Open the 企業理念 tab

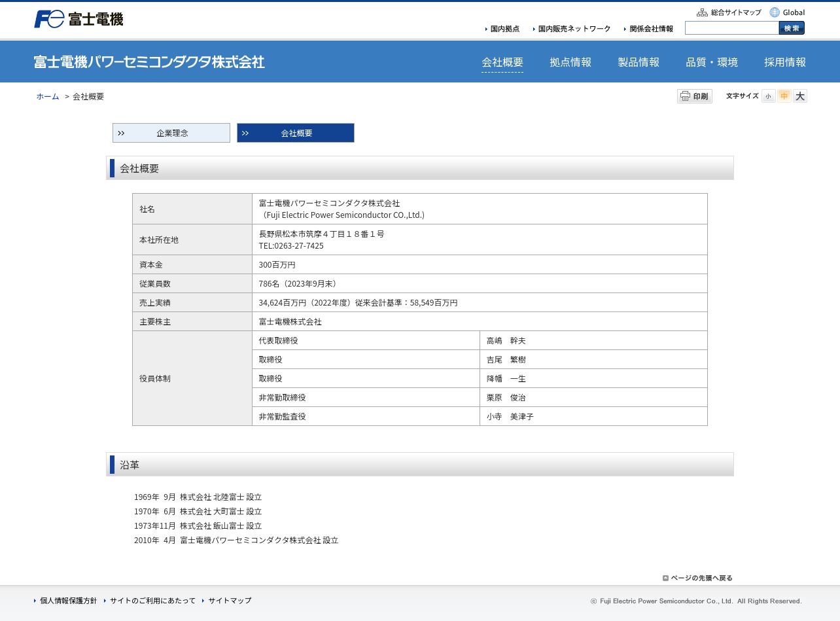coord(171,133)
